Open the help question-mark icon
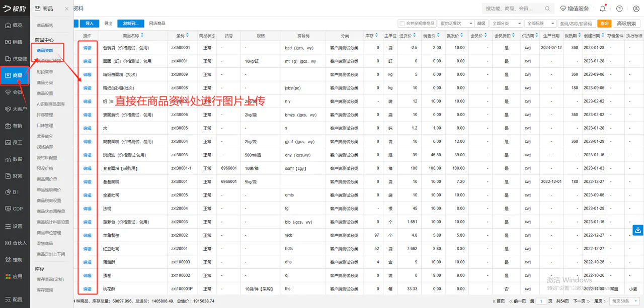Image resolution: width=644 pixels, height=308 pixels. coord(619,9)
